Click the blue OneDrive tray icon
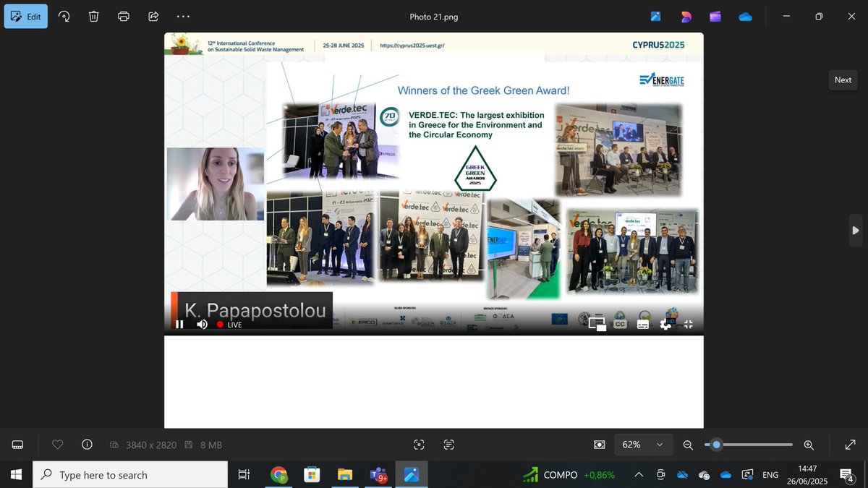 (726, 475)
